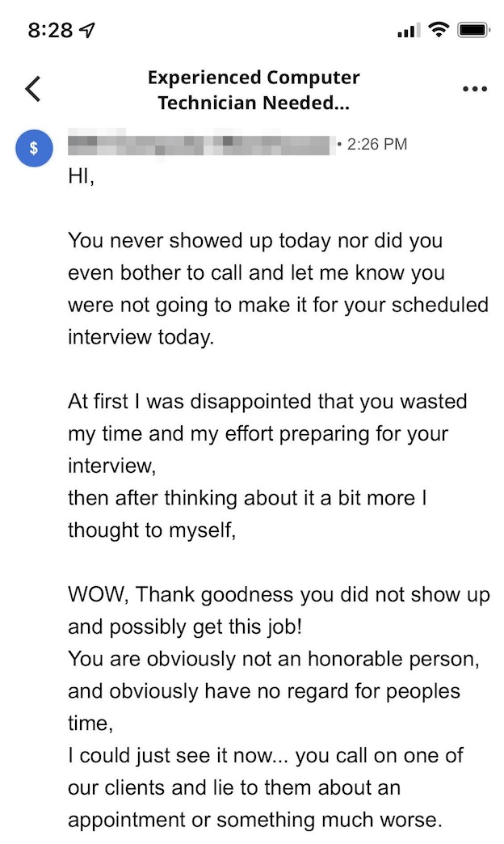504x844 pixels.
Task: Tap the battery indicator icon
Action: click(474, 31)
